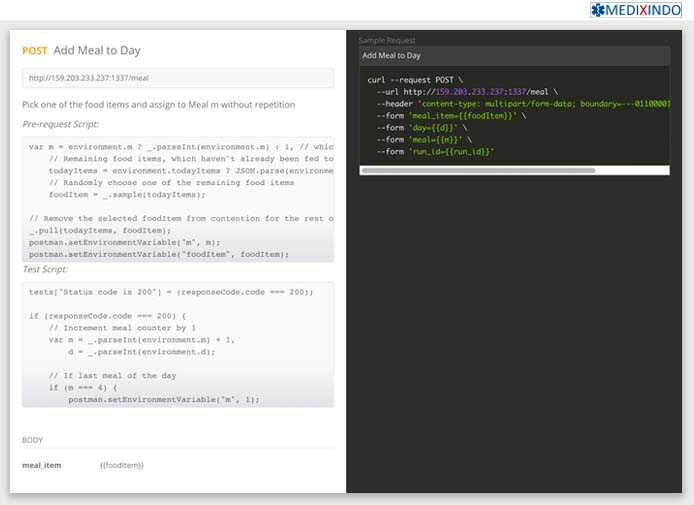Click '_.pull(todayItems, foodItem);' code line

coord(100,231)
